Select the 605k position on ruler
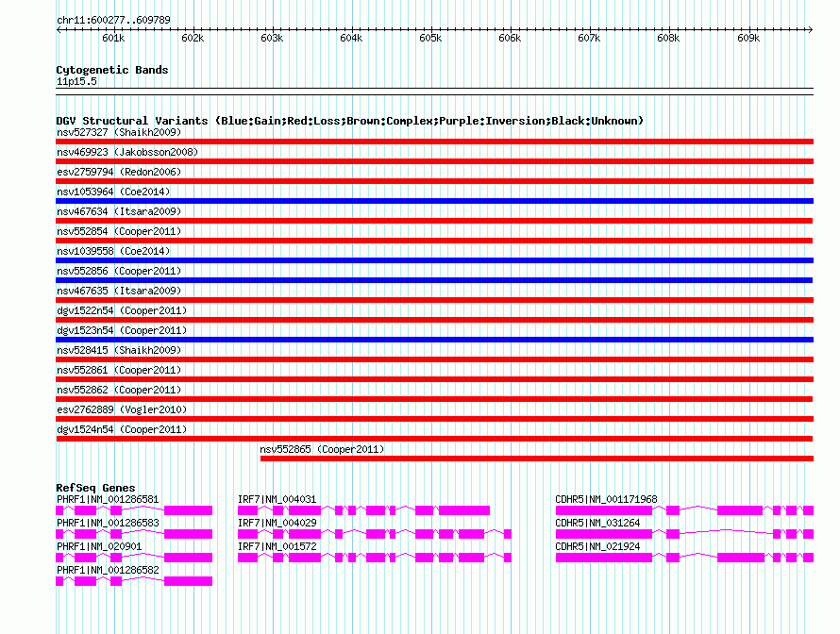This screenshot has width=840, height=634. point(430,38)
